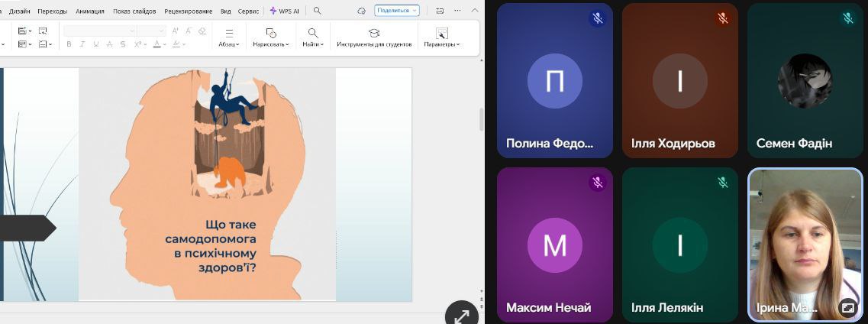Click the picture-in-picture icon on Ірина's video
This screenshot has width=868, height=324.
tap(847, 307)
